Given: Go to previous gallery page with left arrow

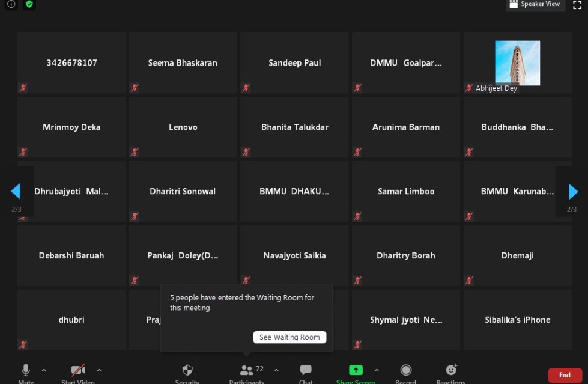Looking at the screenshot, I should (16, 191).
